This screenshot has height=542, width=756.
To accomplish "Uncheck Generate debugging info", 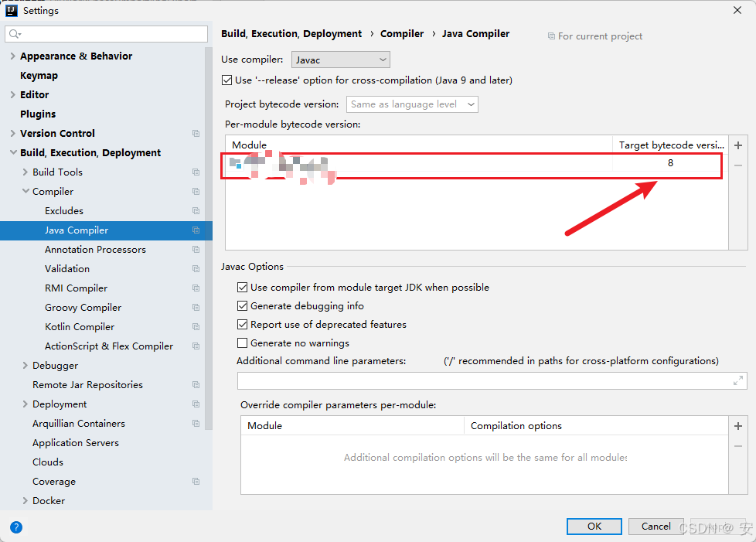I will [243, 305].
